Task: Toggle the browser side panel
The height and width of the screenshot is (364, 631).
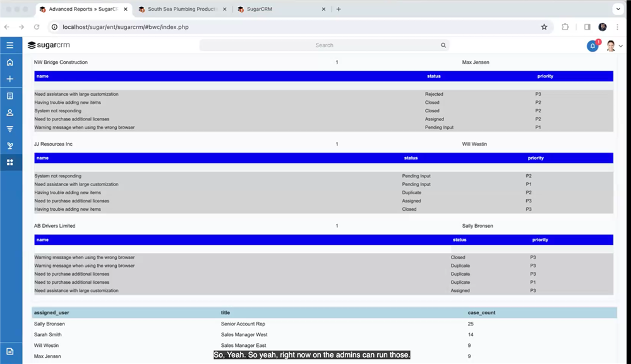Action: coord(587,27)
